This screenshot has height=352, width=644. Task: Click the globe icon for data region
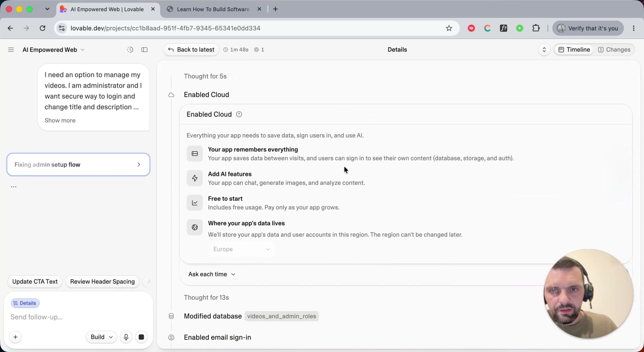tap(195, 227)
